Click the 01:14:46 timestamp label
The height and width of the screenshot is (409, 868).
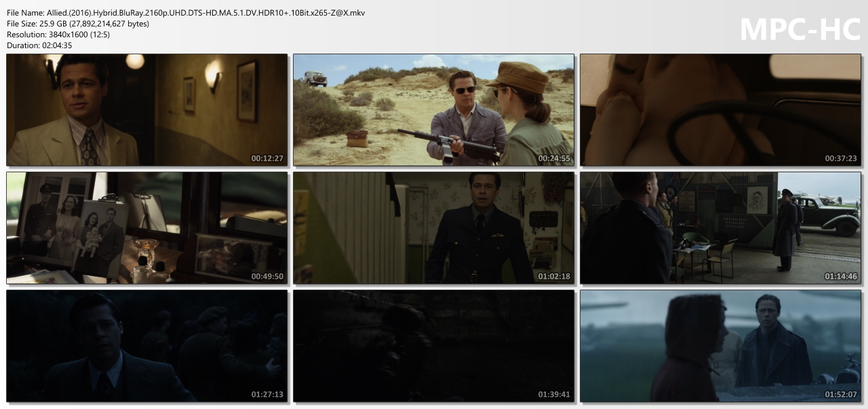click(841, 276)
